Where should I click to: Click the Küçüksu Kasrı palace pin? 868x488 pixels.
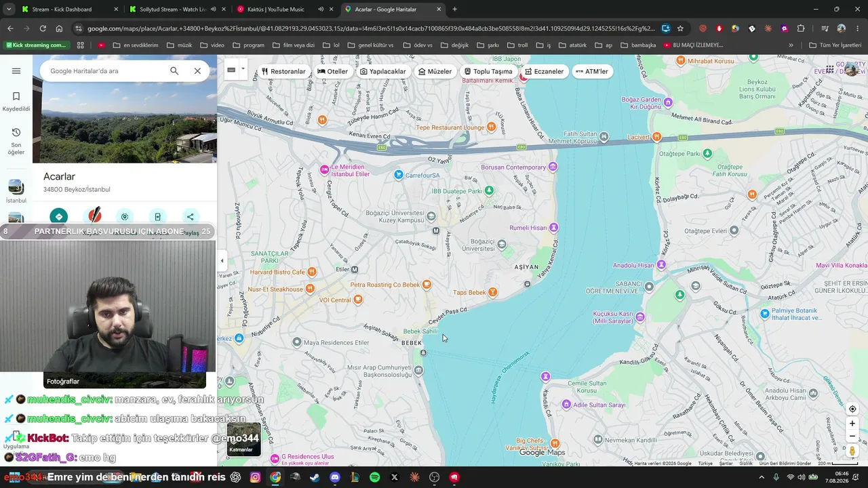[x=640, y=317]
